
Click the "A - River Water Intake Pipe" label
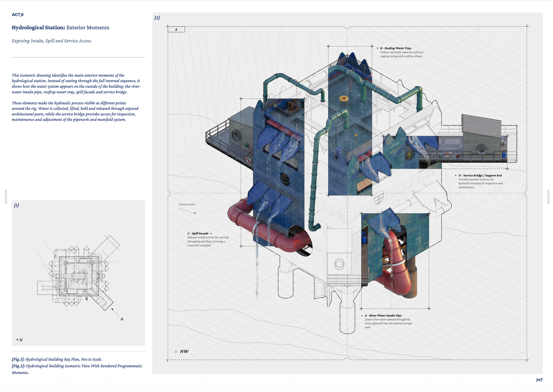(x=383, y=315)
